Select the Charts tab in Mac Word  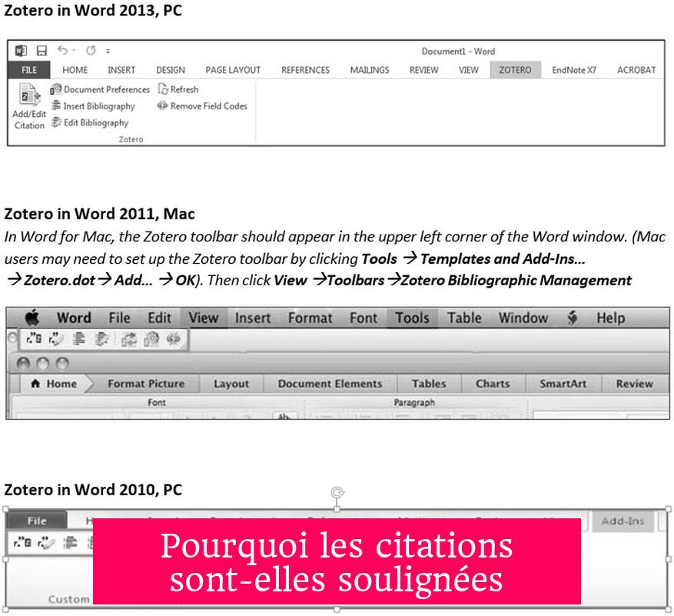493,383
